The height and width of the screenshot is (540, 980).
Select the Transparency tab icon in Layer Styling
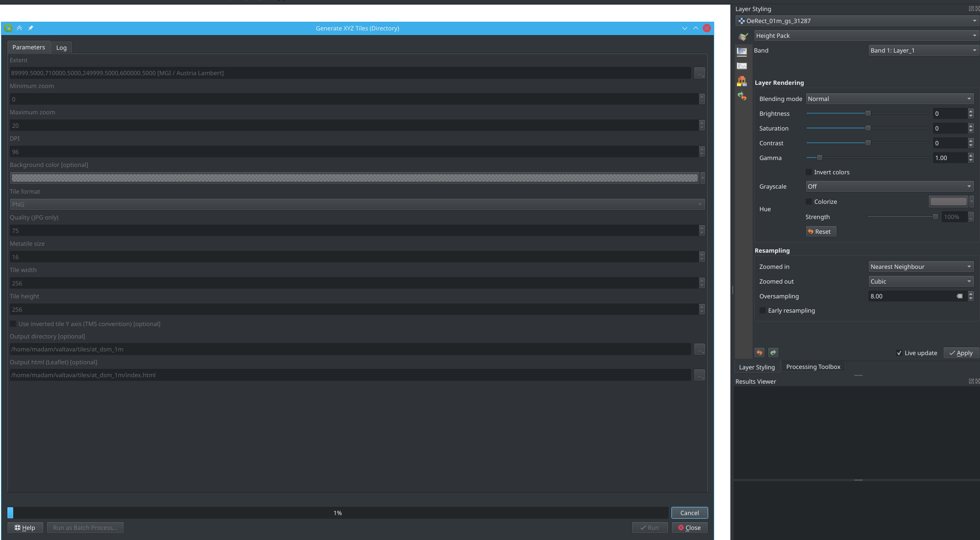742,51
